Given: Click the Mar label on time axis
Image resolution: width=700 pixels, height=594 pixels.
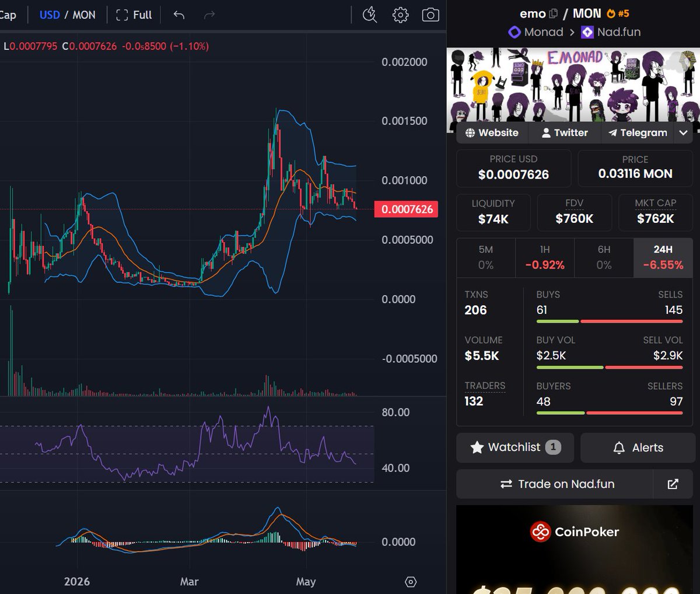Looking at the screenshot, I should pos(189,582).
